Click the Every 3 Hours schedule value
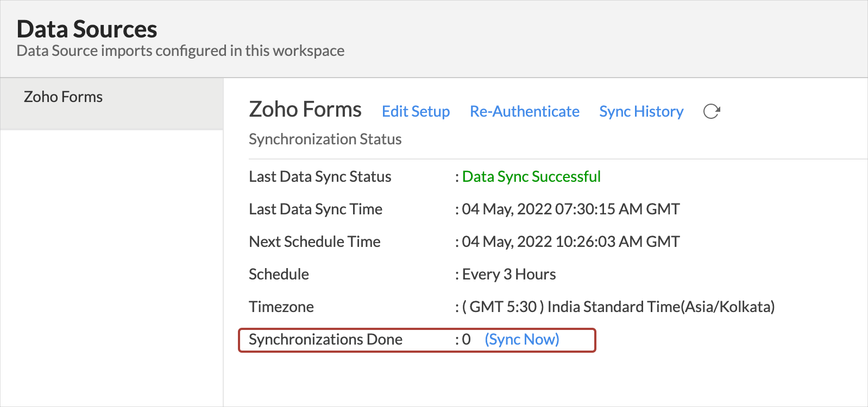The height and width of the screenshot is (407, 868). click(x=509, y=274)
